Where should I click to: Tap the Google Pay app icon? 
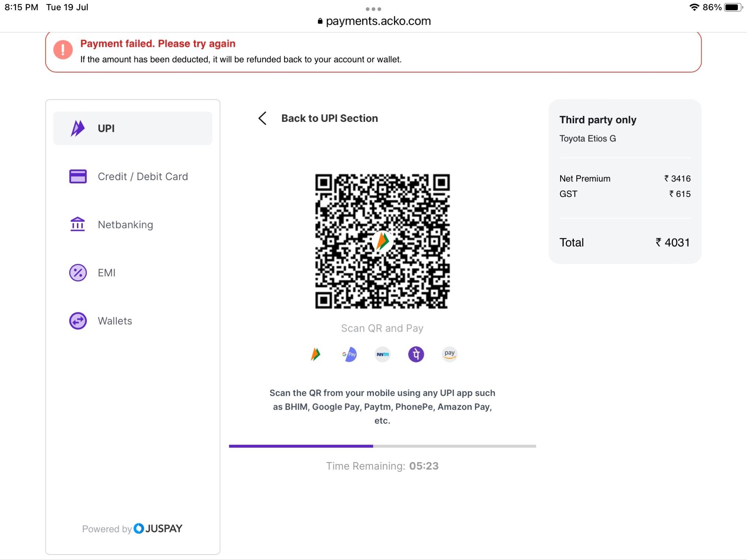(349, 354)
